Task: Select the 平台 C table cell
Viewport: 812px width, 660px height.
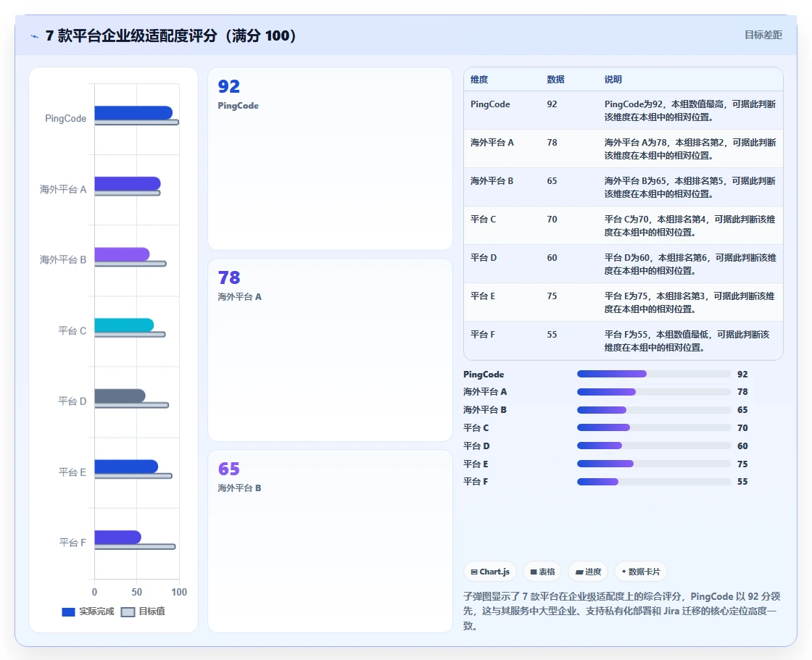Action: point(483,219)
